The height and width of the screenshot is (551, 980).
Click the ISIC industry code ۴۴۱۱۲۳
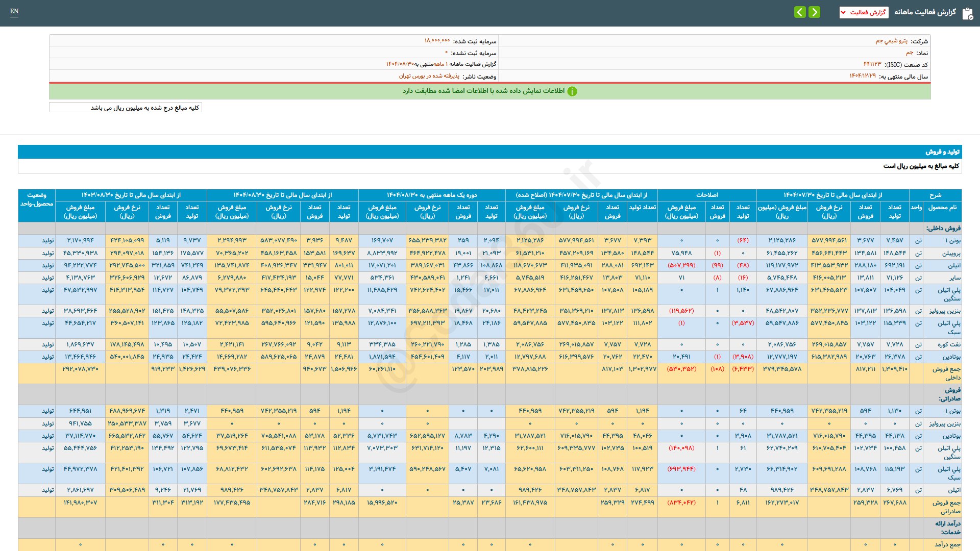tap(872, 64)
